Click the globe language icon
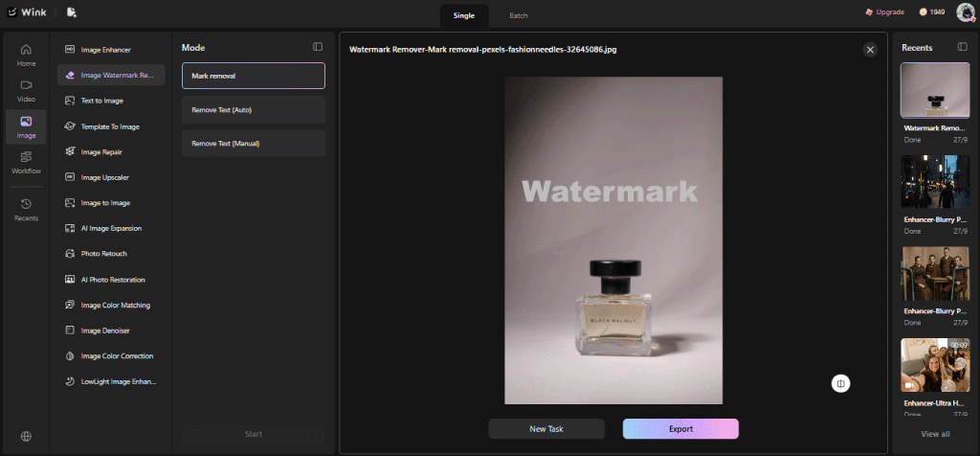980x456 pixels. point(26,437)
